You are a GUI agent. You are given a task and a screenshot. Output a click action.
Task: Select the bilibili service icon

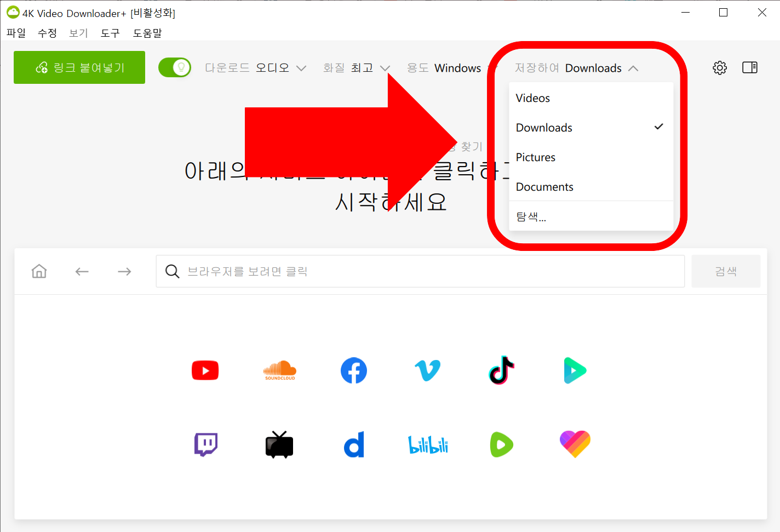(427, 444)
